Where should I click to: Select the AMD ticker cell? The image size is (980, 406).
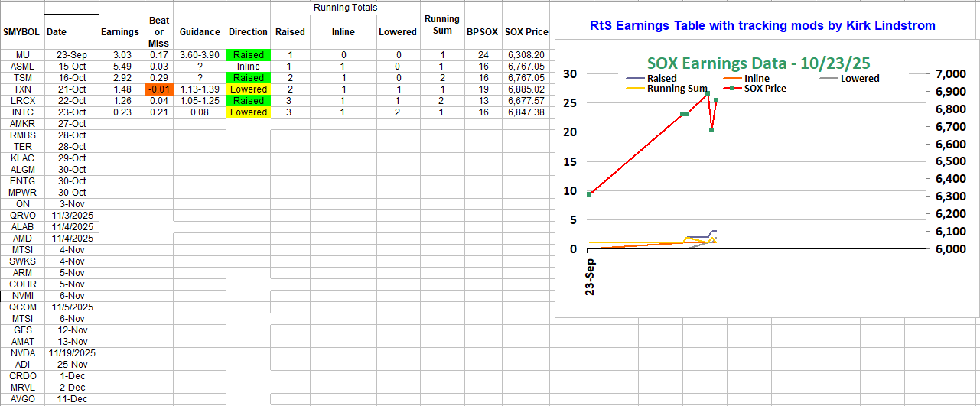point(22,239)
